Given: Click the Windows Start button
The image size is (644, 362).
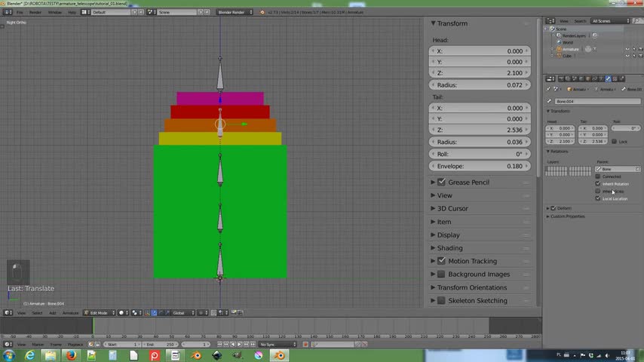Looking at the screenshot, I should [x=8, y=355].
